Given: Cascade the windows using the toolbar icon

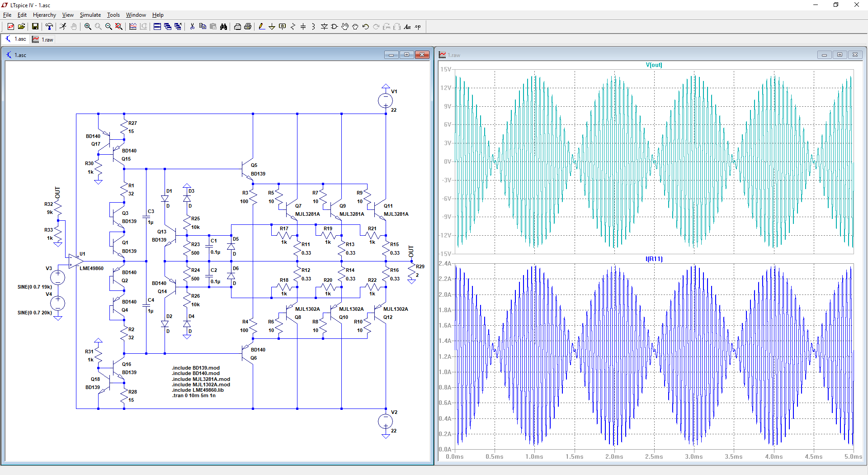Looking at the screenshot, I should (x=168, y=27).
